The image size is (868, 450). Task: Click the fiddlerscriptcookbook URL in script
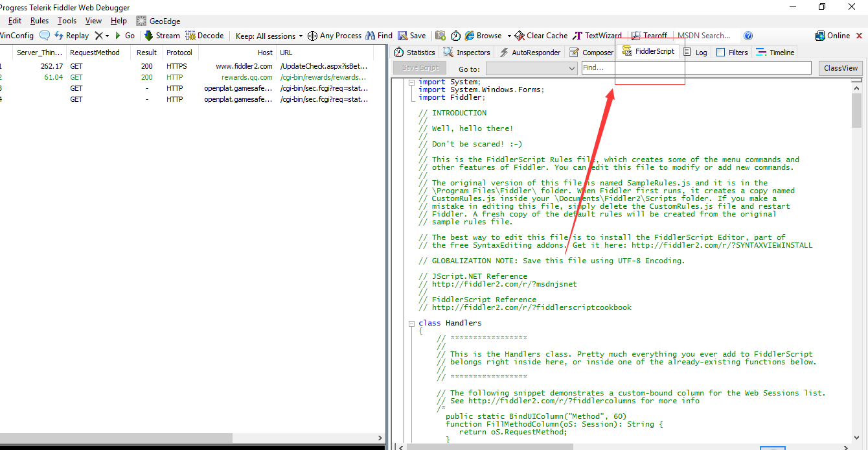[532, 307]
